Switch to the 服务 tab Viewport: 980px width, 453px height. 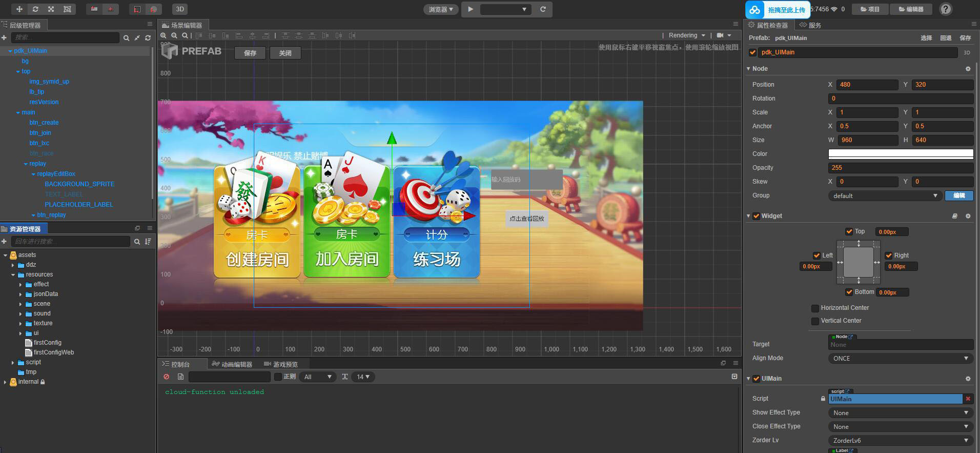tap(810, 25)
